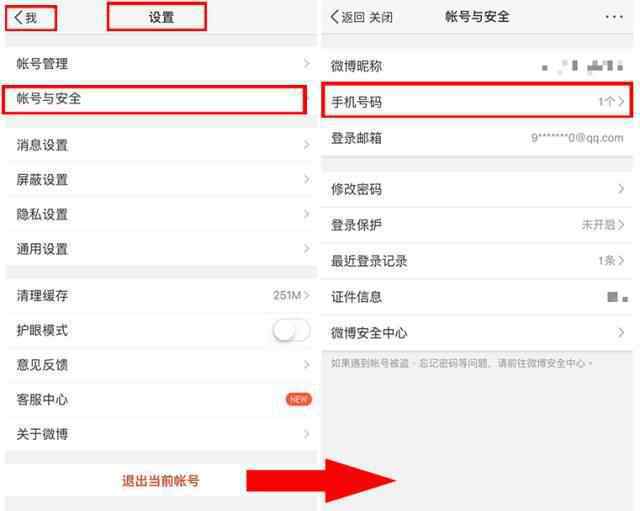Tap 退出当前帐号 to log out
Image resolution: width=640 pixels, height=511 pixels.
(161, 480)
